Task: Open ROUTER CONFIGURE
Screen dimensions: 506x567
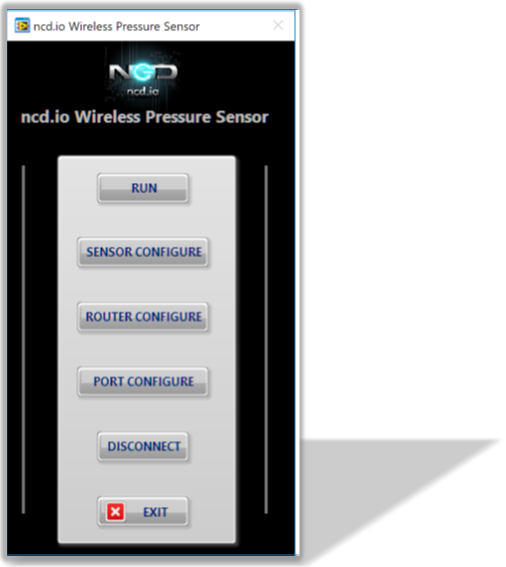Action: point(143,317)
